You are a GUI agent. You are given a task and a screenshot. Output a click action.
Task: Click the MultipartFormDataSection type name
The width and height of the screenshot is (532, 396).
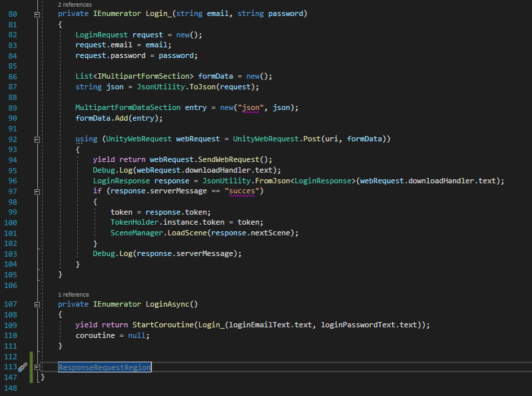tap(119, 107)
